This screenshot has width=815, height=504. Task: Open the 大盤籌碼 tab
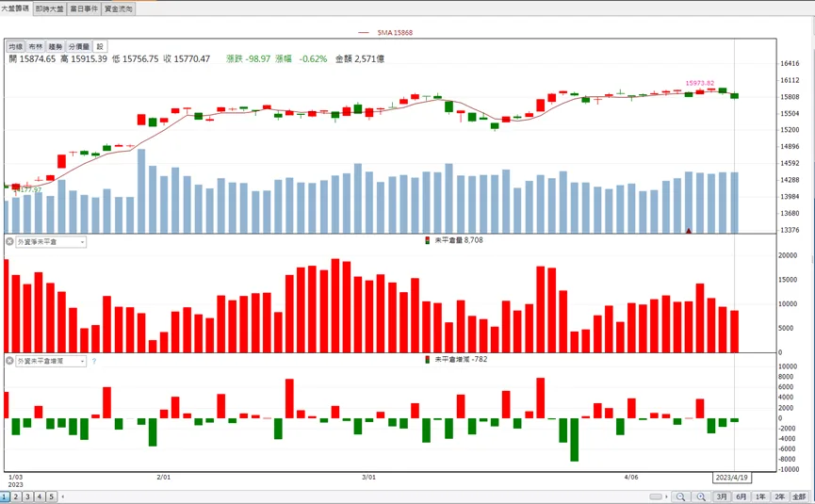pyautogui.click(x=16, y=8)
